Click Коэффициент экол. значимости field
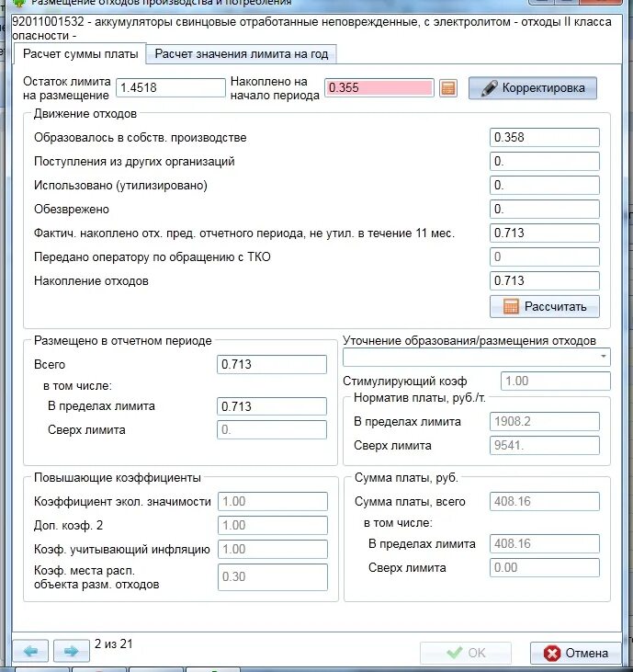This screenshot has width=633, height=672. [272, 501]
